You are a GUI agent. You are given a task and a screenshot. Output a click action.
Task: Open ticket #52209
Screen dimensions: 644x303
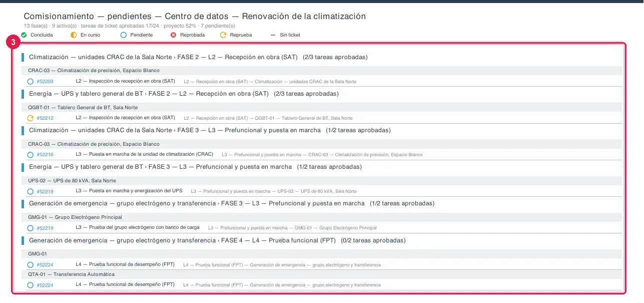(x=45, y=82)
